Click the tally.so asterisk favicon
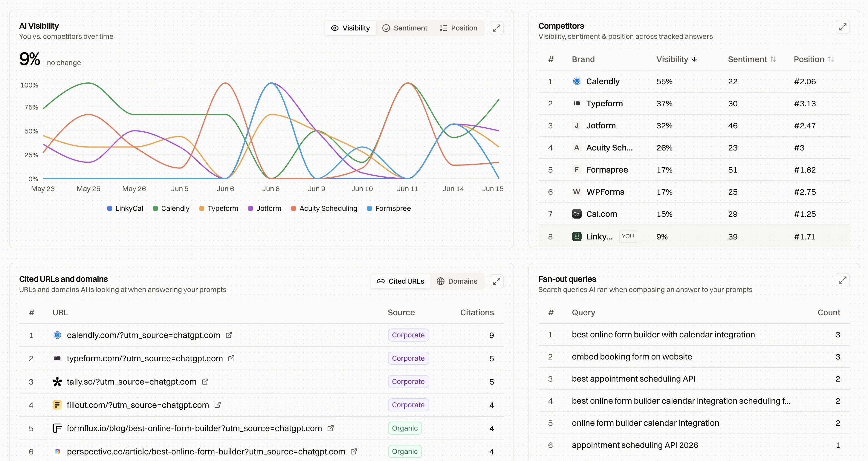Screen dimensions: 868x461 [57, 382]
